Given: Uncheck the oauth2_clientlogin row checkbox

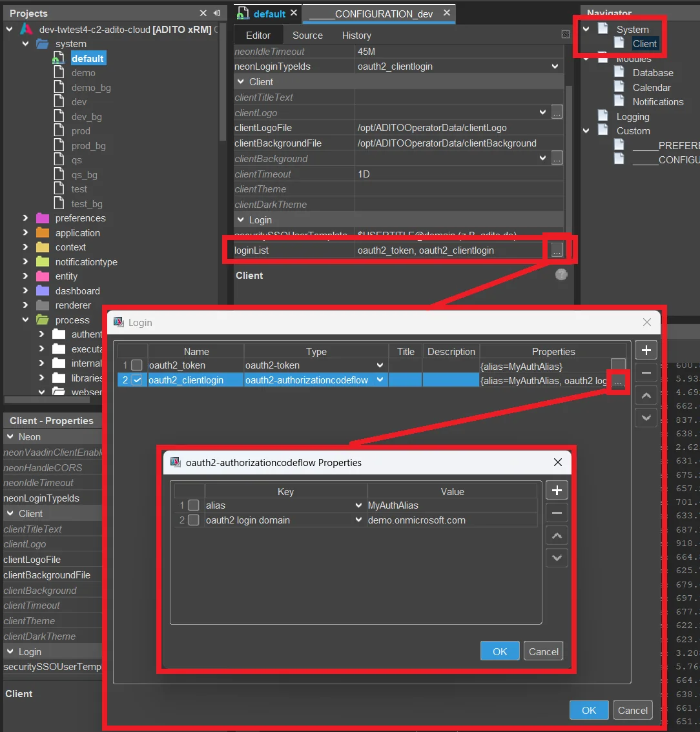Looking at the screenshot, I should pyautogui.click(x=137, y=380).
